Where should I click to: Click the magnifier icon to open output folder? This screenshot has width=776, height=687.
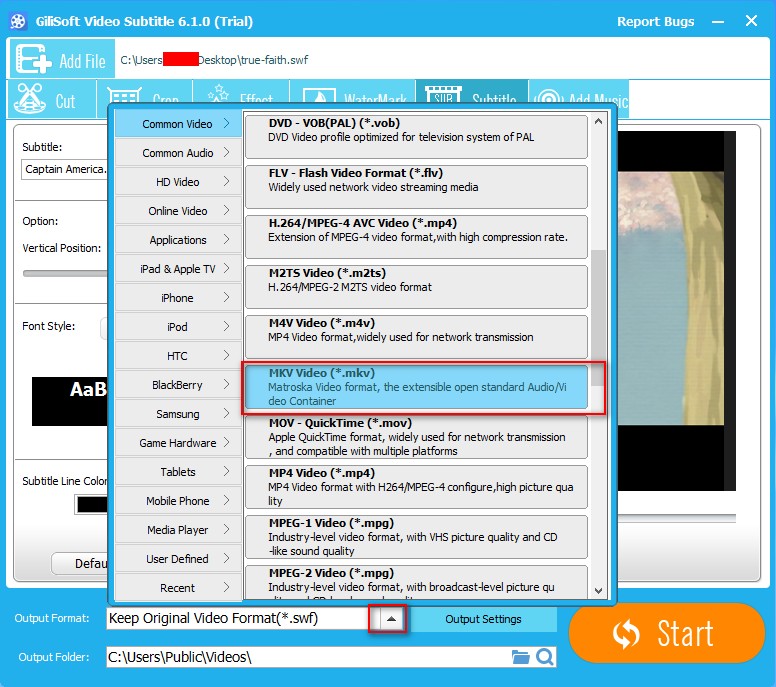point(545,657)
